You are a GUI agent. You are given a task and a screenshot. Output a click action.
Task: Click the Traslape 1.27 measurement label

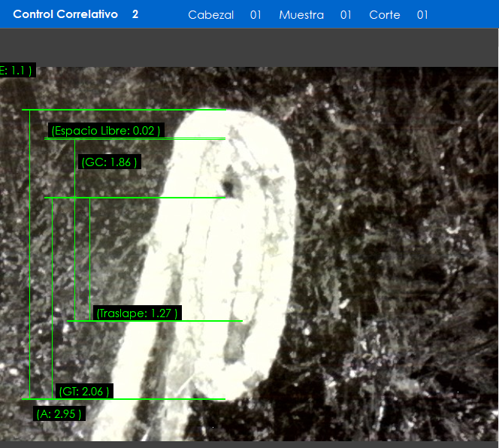tap(138, 313)
